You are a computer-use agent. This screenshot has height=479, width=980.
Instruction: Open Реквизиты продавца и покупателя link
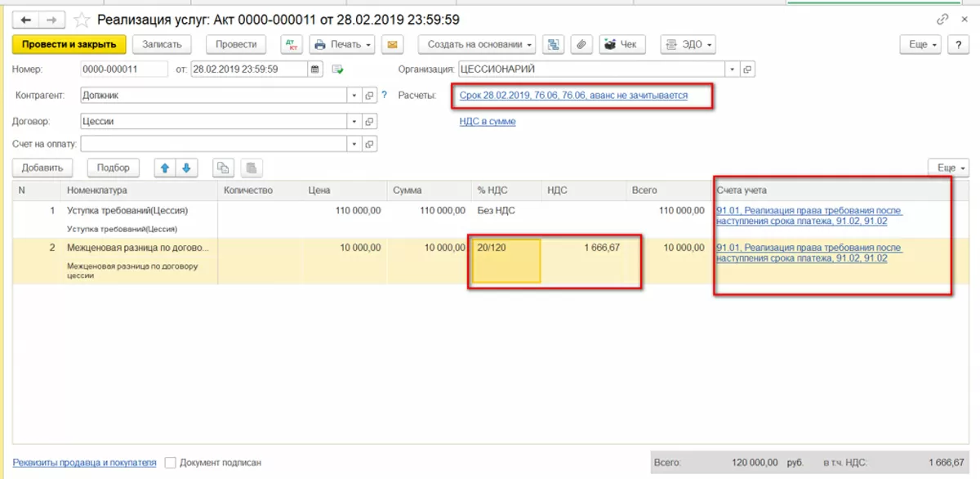coord(84,462)
